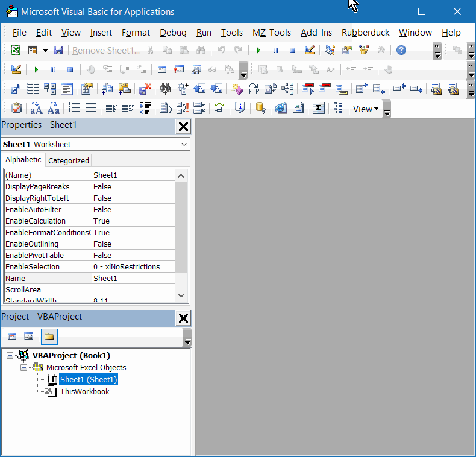Toggle Folders view in Project pane
Image resolution: width=476 pixels, height=457 pixels.
click(x=49, y=336)
